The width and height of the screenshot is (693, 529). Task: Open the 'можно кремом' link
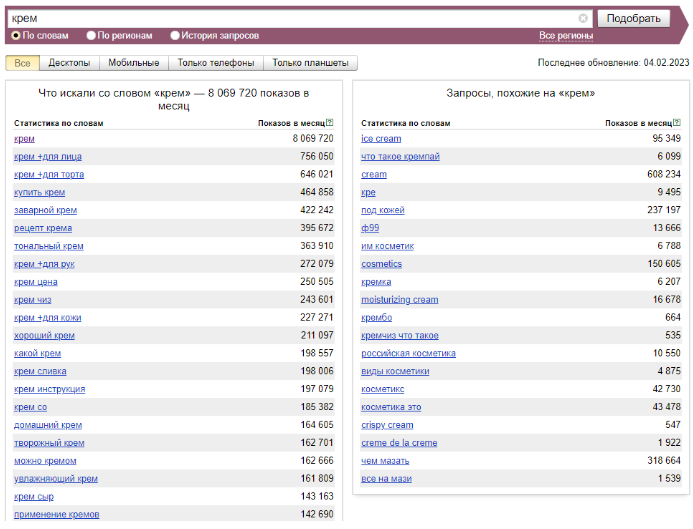point(45,461)
